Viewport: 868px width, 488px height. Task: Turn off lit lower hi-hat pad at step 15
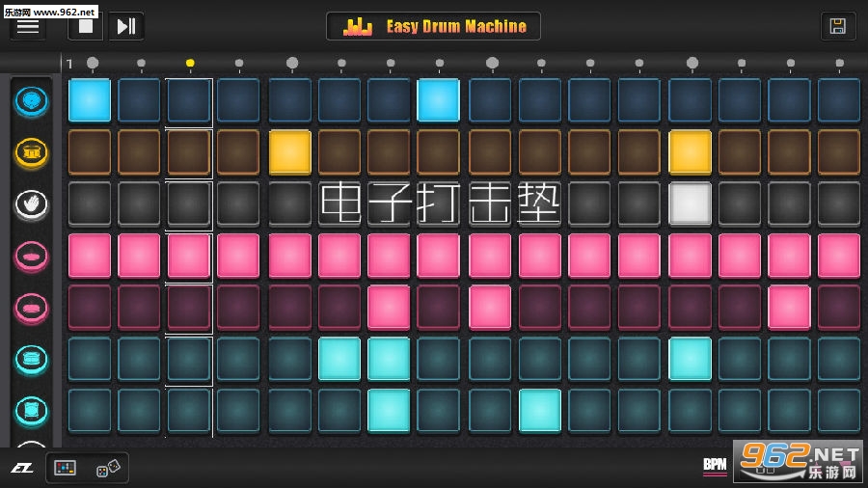coord(789,307)
